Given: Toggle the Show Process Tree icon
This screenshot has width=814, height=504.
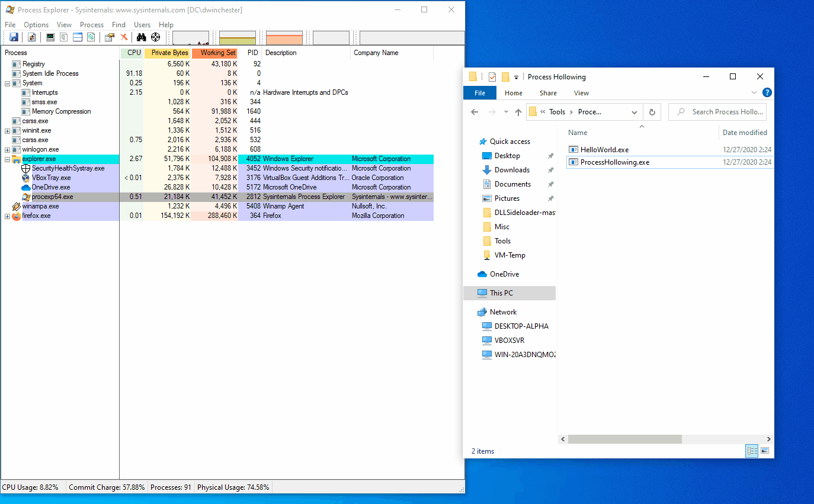Looking at the screenshot, I should [x=63, y=37].
